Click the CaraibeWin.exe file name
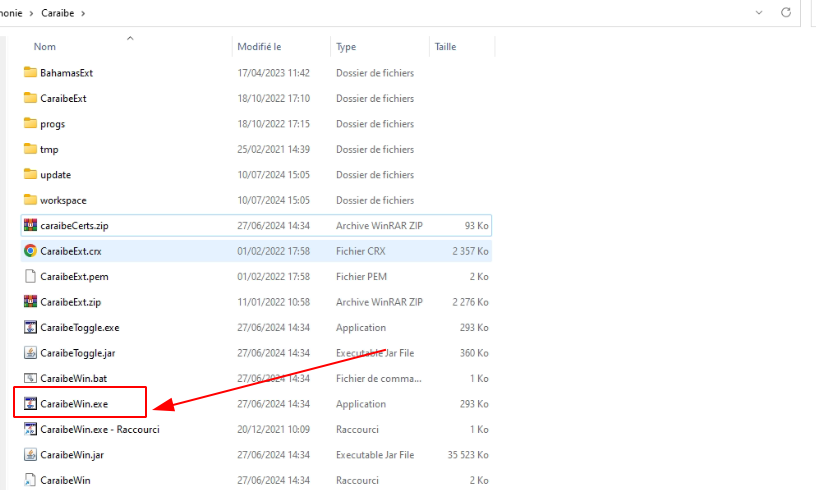Viewport: 816px width, 490px height. (x=74, y=404)
